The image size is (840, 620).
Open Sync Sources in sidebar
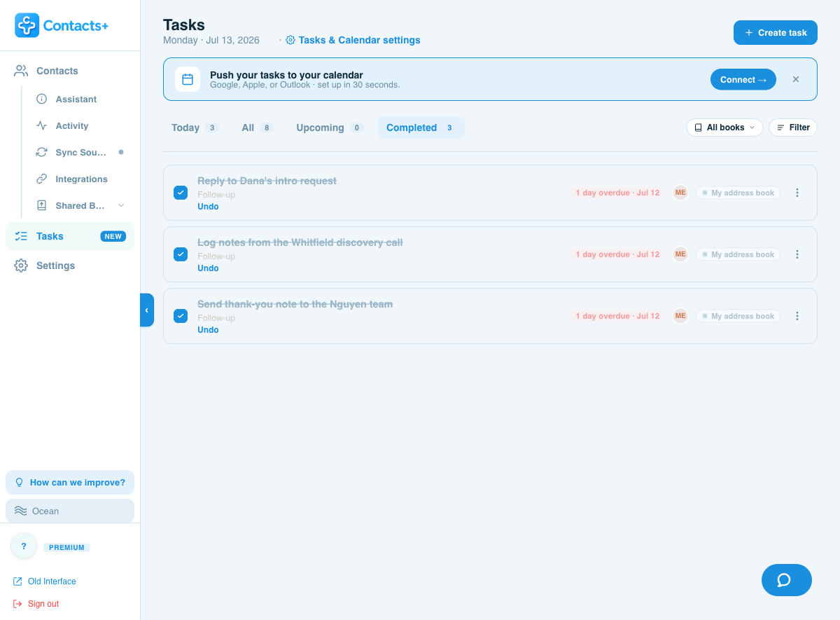point(82,153)
